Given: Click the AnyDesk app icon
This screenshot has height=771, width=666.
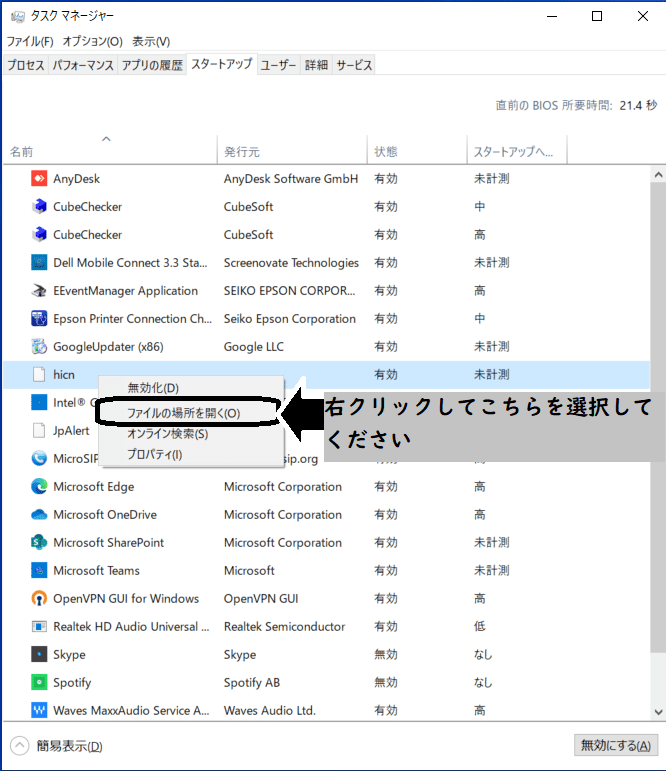Looking at the screenshot, I should click(39, 178).
